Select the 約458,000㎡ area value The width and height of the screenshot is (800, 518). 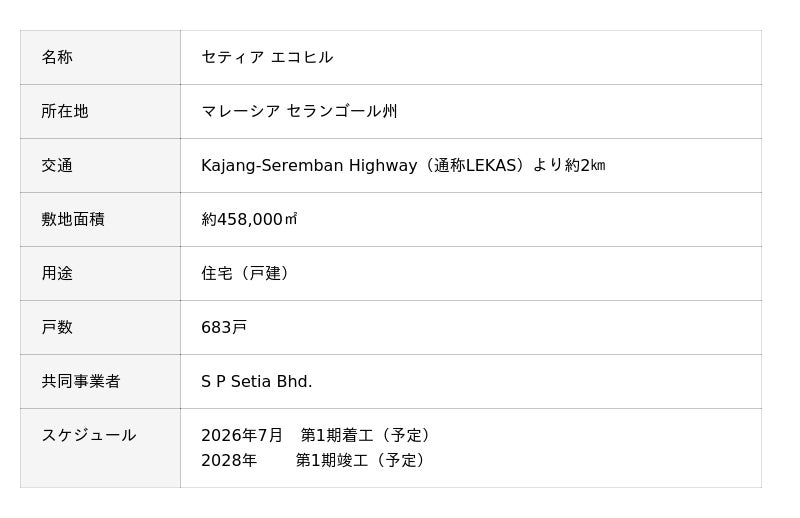pyautogui.click(x=249, y=219)
